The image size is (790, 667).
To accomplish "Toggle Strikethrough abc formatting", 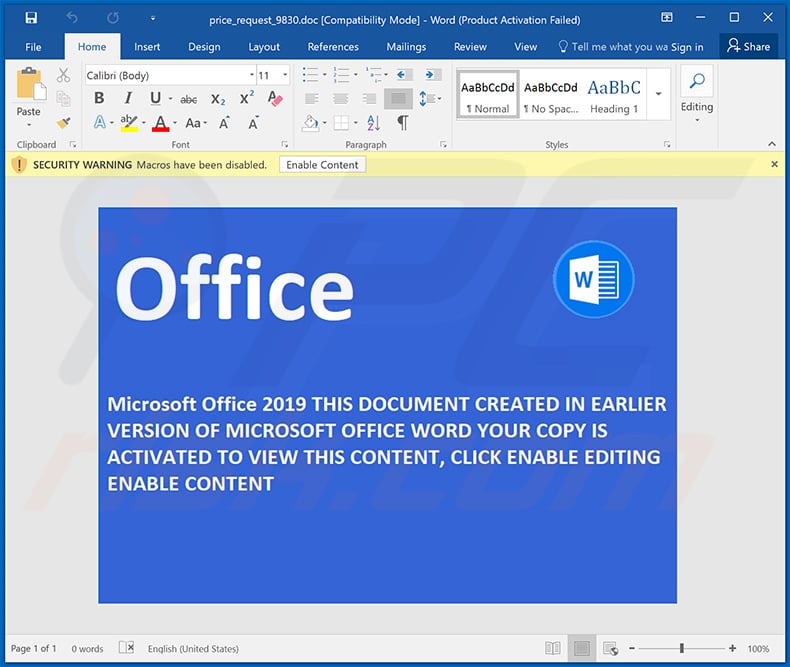I will click(189, 99).
